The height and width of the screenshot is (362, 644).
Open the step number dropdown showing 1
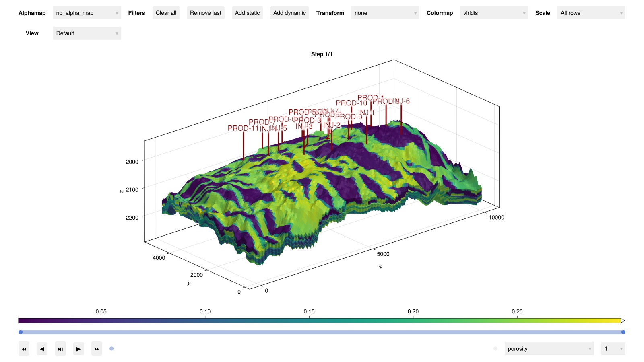pos(613,349)
